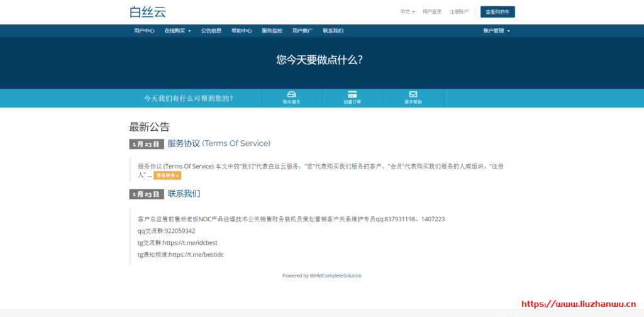This screenshot has height=317, width=644.
Task: Click 联系我们 in the top navigation bar
Action: (x=333, y=31)
